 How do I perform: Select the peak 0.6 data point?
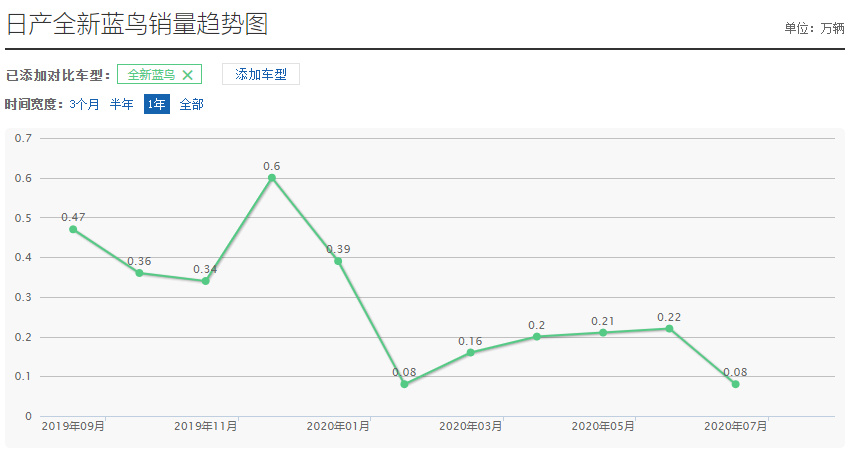click(272, 177)
